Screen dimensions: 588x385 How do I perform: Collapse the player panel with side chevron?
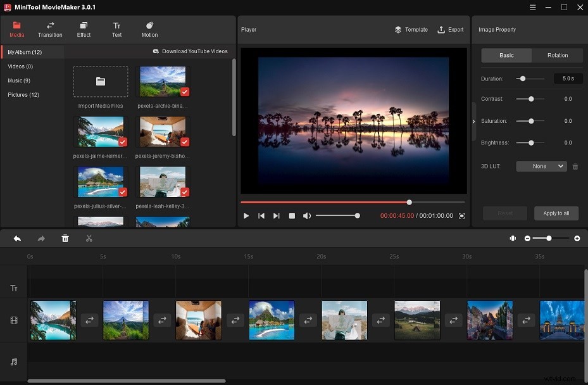pyautogui.click(x=473, y=122)
